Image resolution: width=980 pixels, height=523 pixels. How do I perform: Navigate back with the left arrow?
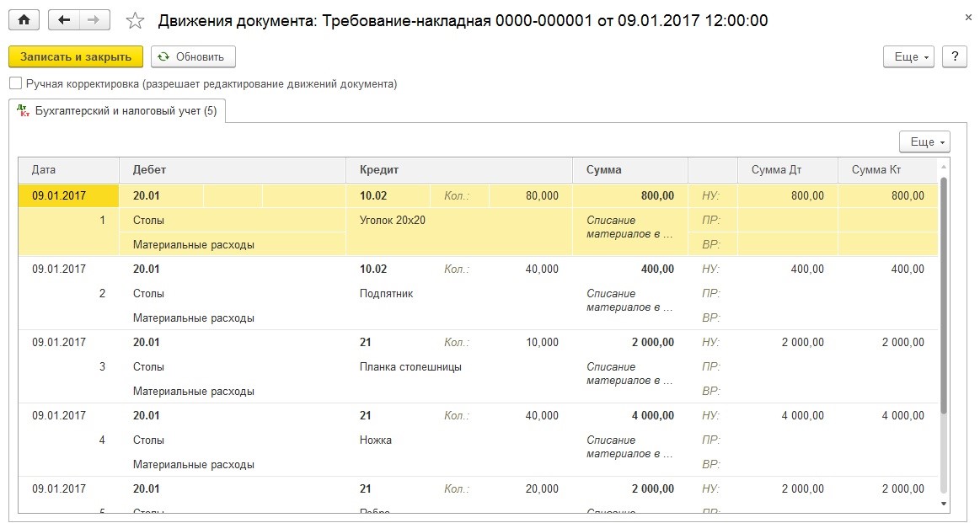coord(63,20)
